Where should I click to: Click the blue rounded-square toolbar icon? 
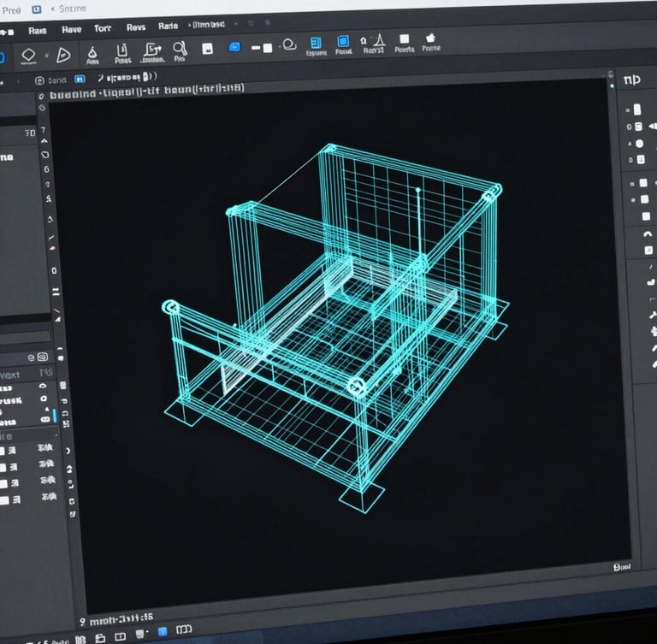[x=234, y=47]
